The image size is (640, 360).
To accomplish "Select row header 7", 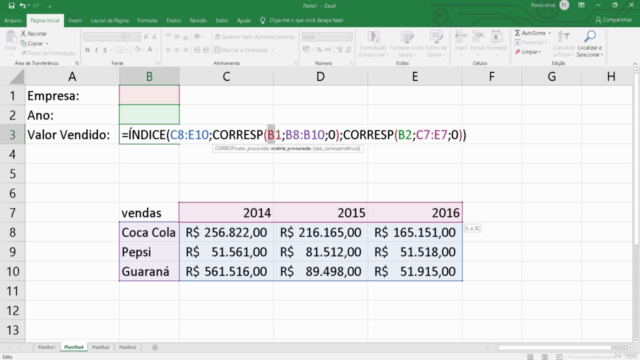I will [x=13, y=213].
